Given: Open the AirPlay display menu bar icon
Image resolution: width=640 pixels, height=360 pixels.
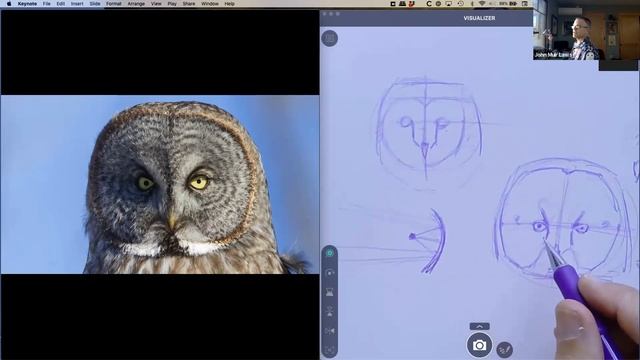Looking at the screenshot, I should click(449, 4).
